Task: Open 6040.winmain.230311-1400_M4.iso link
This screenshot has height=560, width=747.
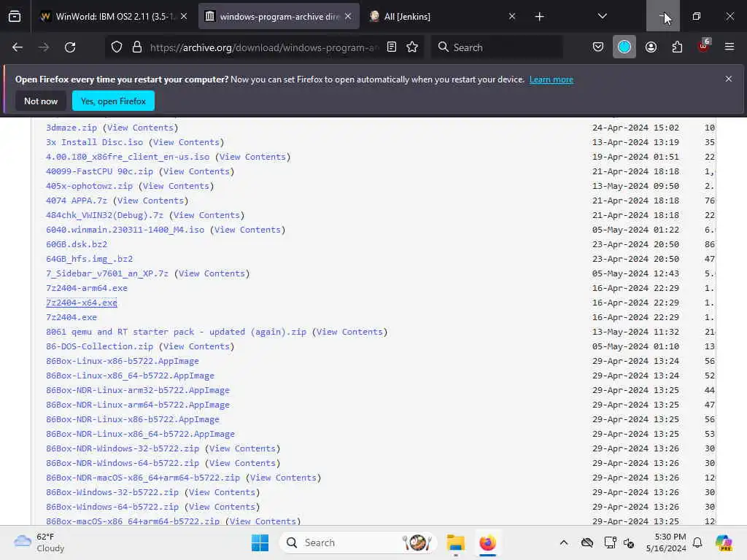Action: (125, 230)
